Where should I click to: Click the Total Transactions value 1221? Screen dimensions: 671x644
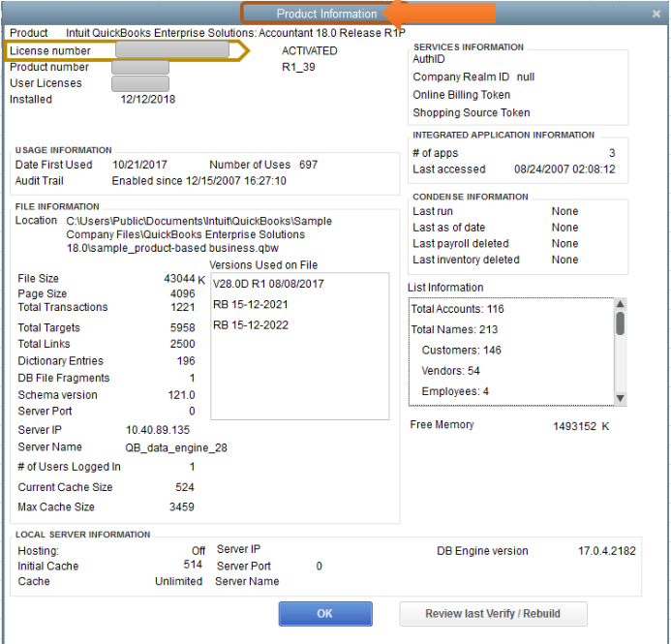[x=183, y=307]
